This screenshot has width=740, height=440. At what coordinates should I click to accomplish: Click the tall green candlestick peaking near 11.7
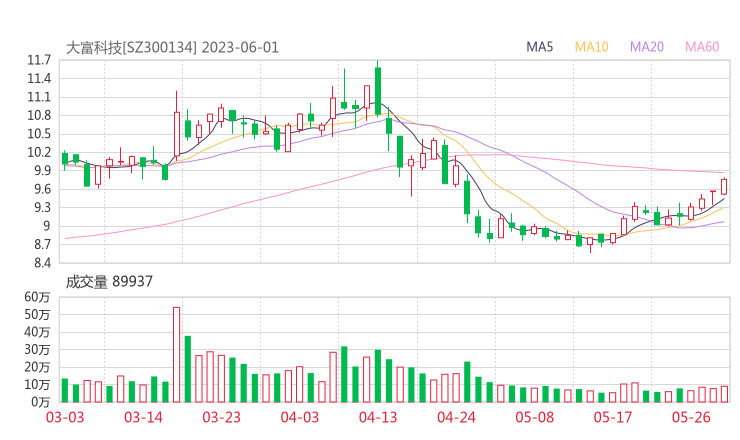pyautogui.click(x=378, y=91)
